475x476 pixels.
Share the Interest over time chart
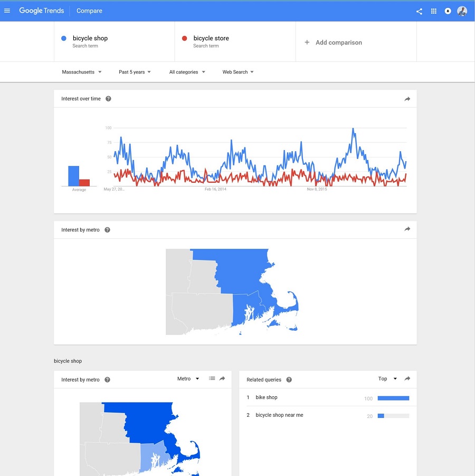[407, 99]
